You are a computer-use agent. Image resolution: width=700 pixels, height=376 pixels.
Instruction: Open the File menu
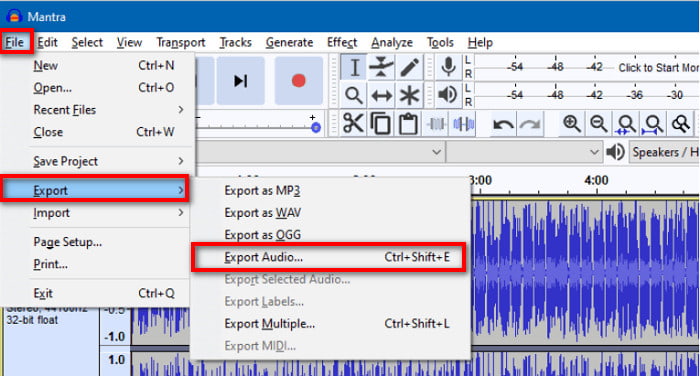[15, 42]
